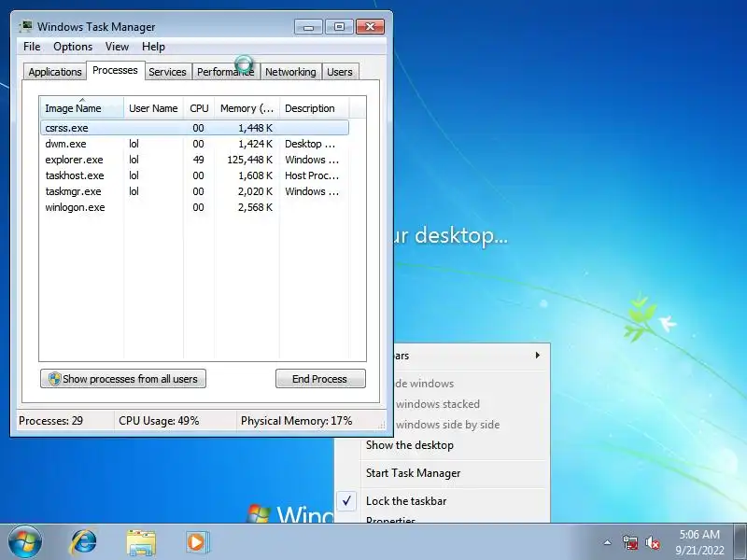
Task: Click the 2,568 K memory value
Action: pos(255,207)
